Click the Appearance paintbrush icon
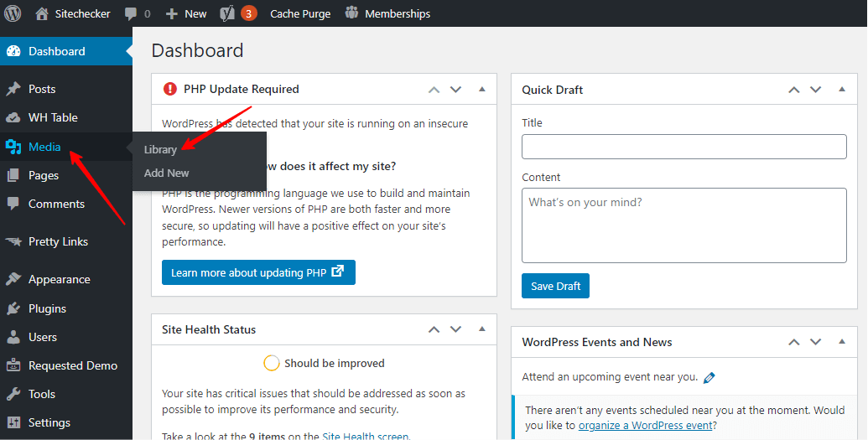 [x=14, y=279]
